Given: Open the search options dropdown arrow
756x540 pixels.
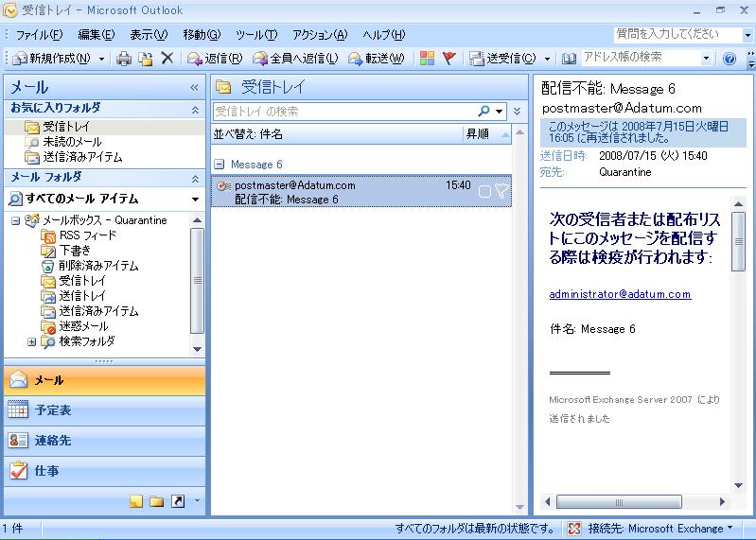Looking at the screenshot, I should point(500,112).
